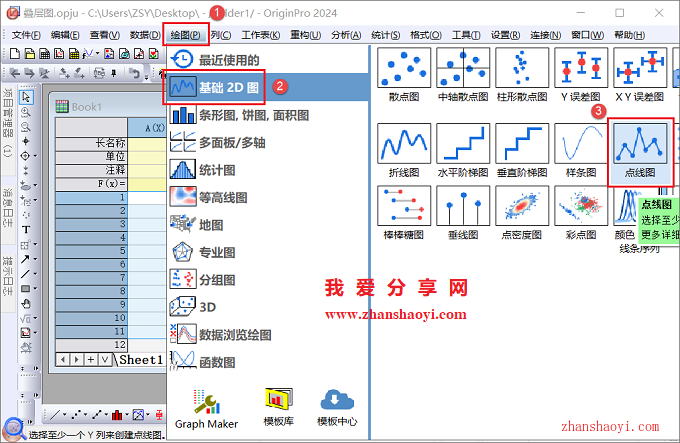This screenshot has width=680, height=443.
Task: Open 最近使用的 plot category
Action: [268, 60]
